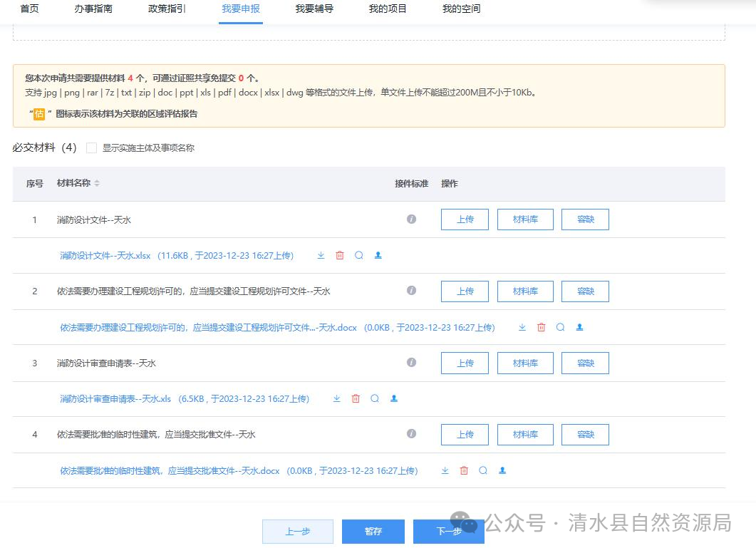Preview the 消防设计文件--天水.xlsx with magnifier icon
756x553 pixels.
pyautogui.click(x=358, y=255)
